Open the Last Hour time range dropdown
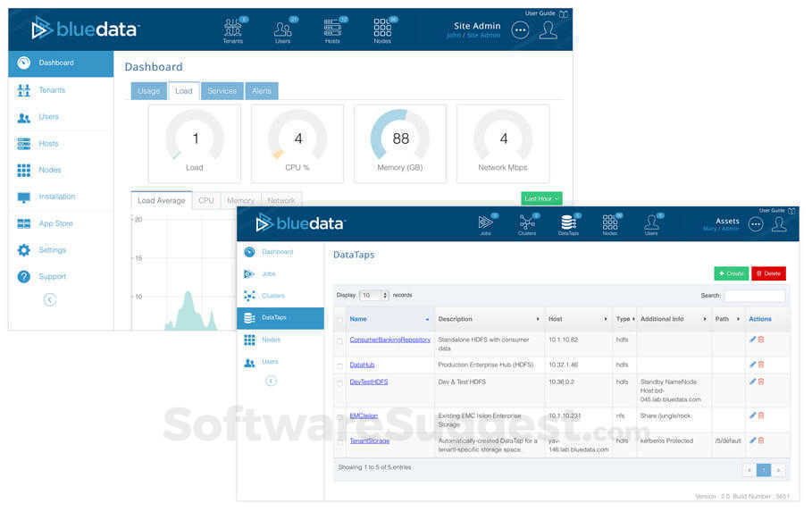Image resolution: width=812 pixels, height=512 pixels. pos(541,198)
